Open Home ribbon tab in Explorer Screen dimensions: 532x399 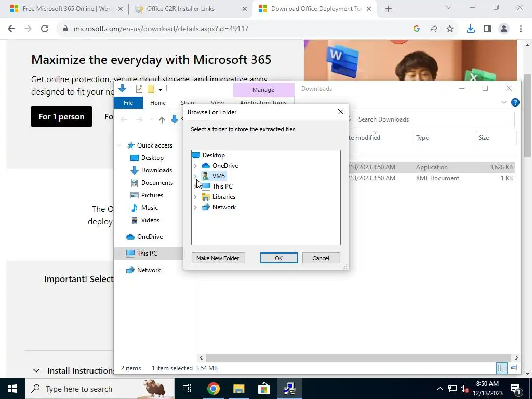point(158,103)
